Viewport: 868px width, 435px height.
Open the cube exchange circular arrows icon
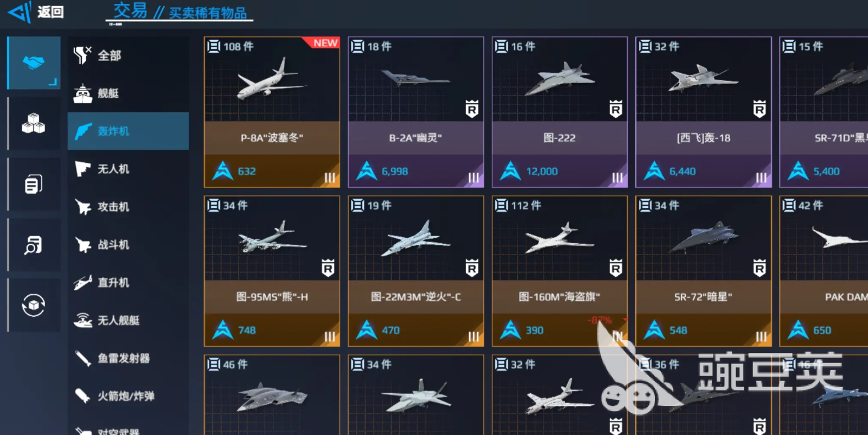pyautogui.click(x=34, y=305)
